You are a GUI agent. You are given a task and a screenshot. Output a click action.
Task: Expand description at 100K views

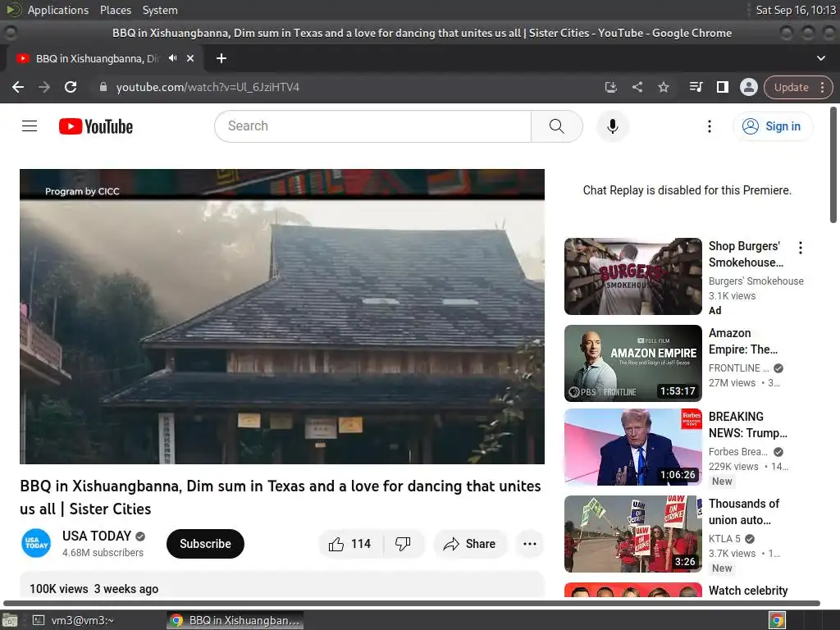point(282,585)
